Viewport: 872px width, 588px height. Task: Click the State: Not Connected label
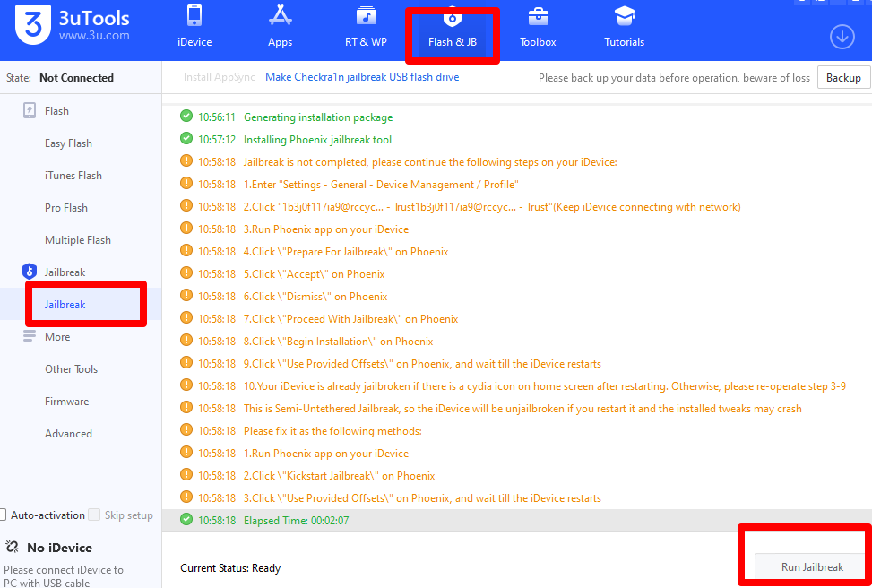60,78
